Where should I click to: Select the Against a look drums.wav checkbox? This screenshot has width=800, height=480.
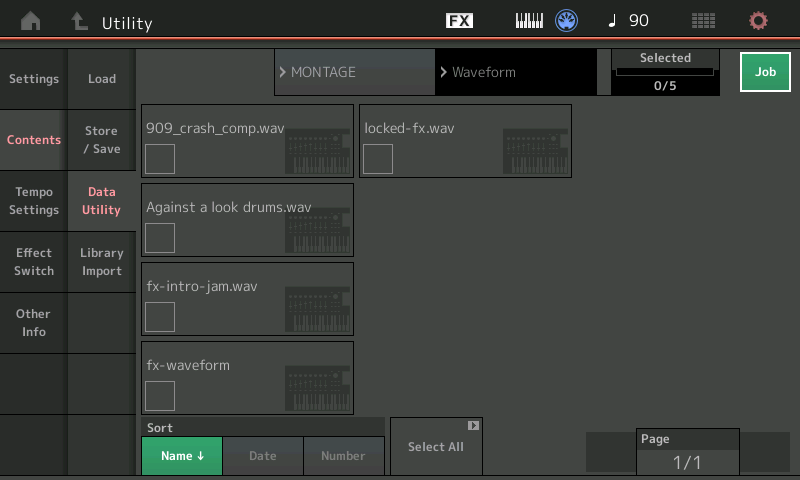[160, 238]
